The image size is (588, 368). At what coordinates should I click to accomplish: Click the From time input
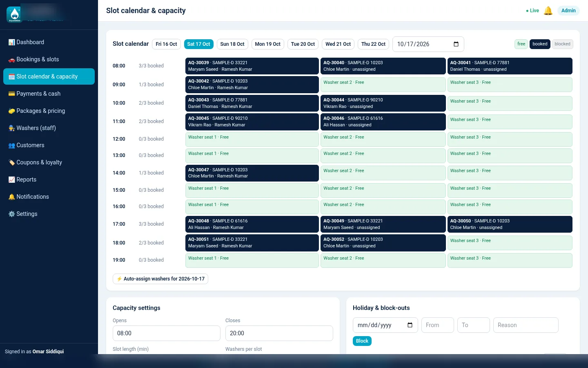(x=438, y=325)
